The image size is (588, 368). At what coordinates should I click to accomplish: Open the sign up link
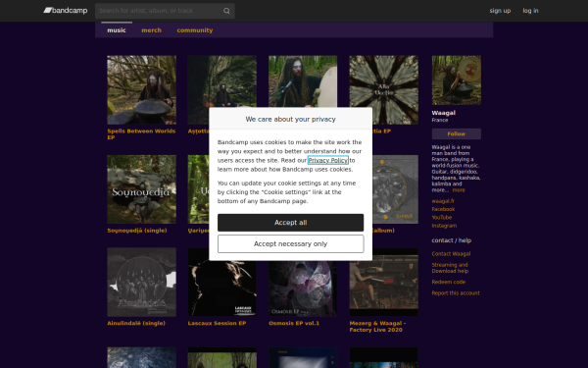[500, 11]
